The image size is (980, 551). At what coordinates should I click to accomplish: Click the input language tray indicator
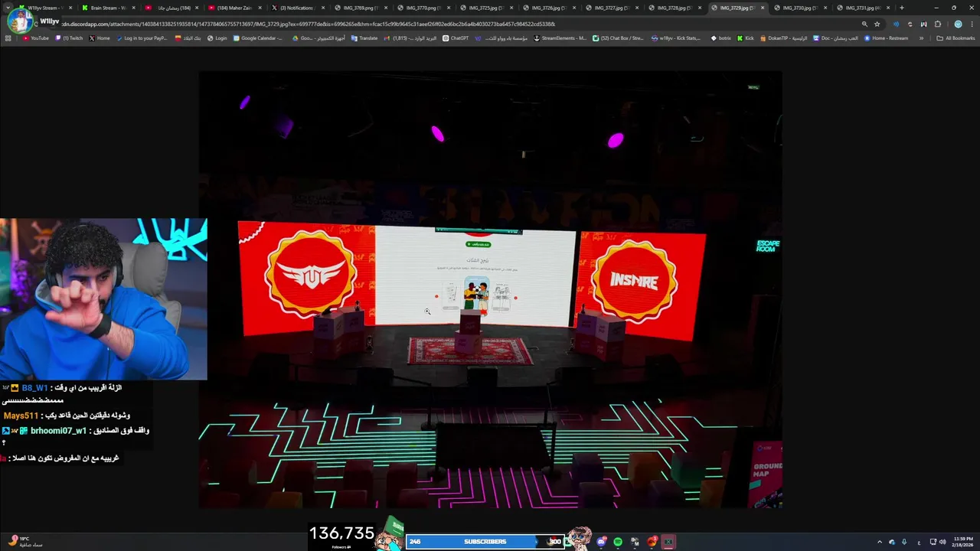pyautogui.click(x=920, y=542)
